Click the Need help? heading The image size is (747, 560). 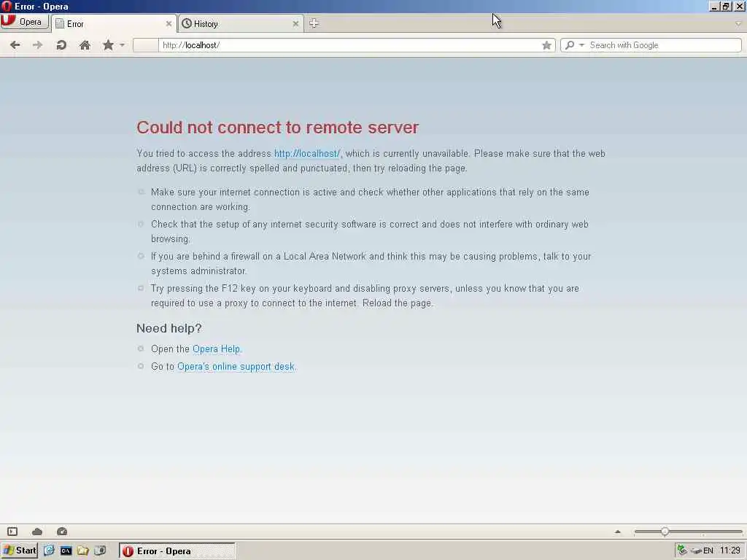[x=169, y=329]
